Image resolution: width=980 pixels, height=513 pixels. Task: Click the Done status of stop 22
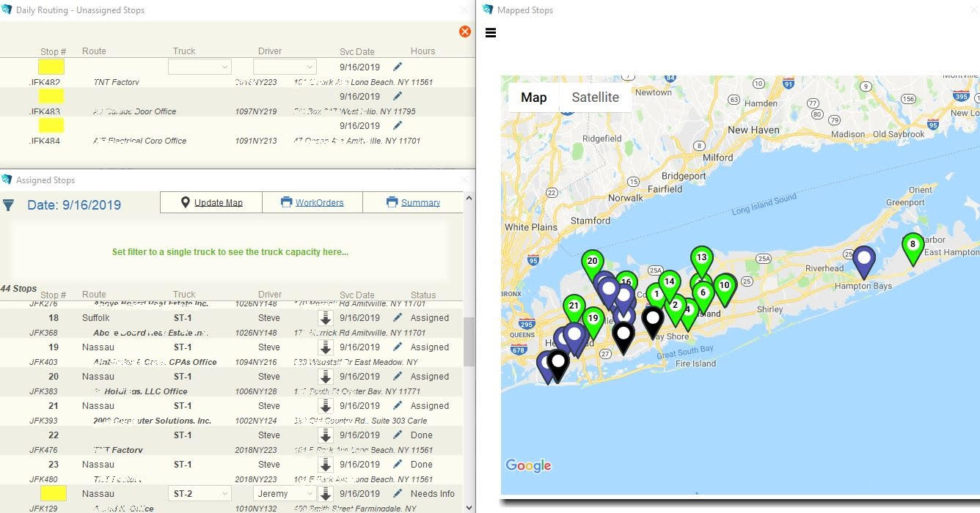(422, 435)
